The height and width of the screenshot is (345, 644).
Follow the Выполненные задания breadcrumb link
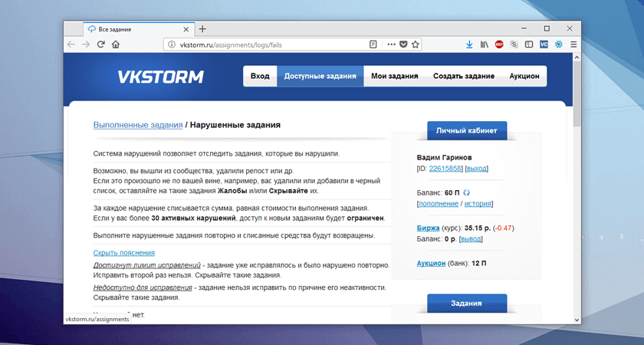(138, 125)
